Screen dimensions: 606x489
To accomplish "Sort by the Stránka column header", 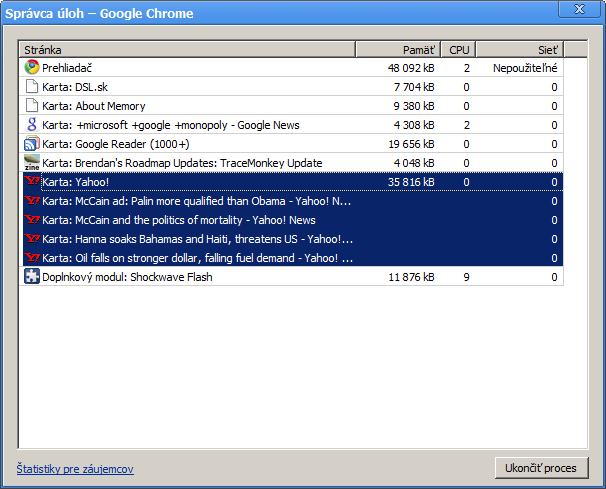I will pyautogui.click(x=187, y=50).
